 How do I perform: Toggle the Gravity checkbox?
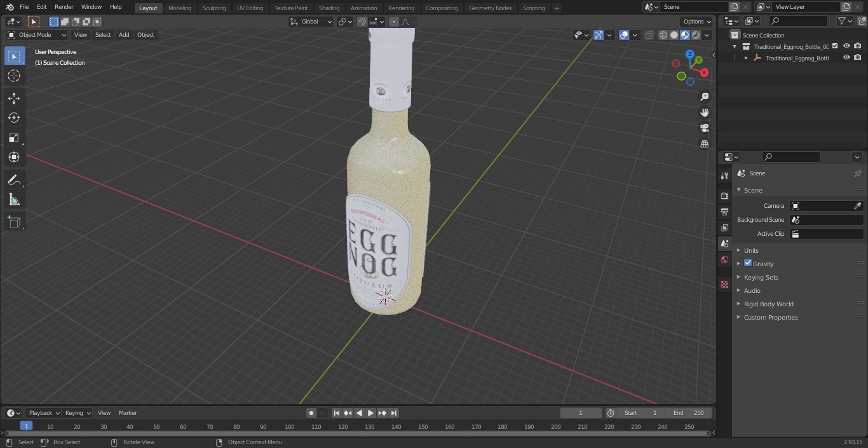[748, 263]
